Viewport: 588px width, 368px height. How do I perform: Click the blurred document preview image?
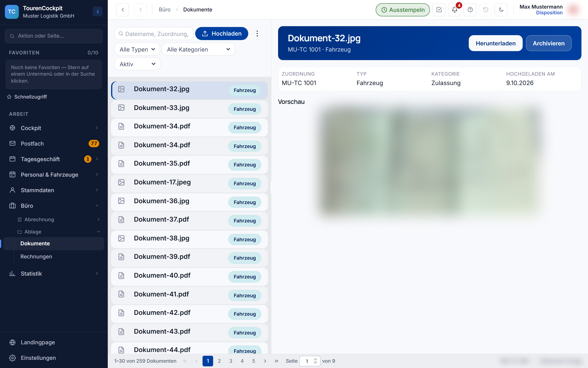click(x=430, y=161)
